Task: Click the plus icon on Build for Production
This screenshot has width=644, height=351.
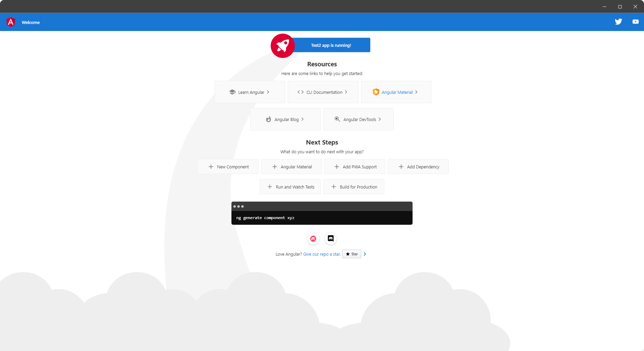Action: pos(334,187)
